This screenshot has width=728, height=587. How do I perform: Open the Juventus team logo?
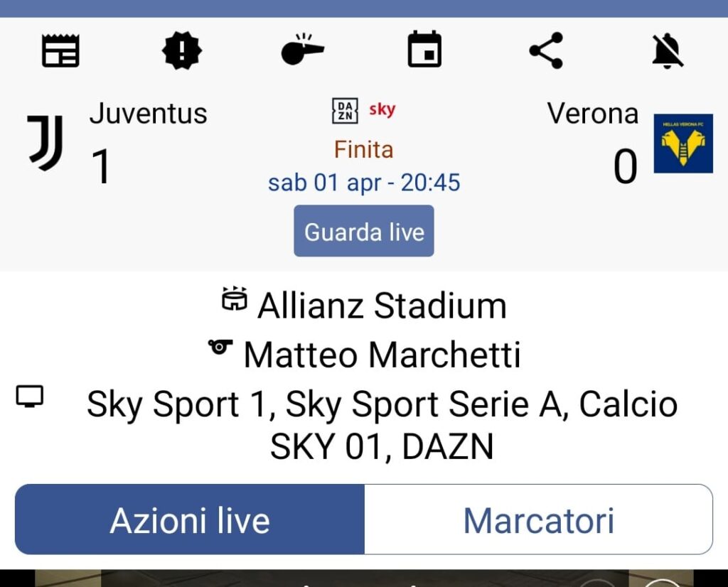(x=46, y=143)
